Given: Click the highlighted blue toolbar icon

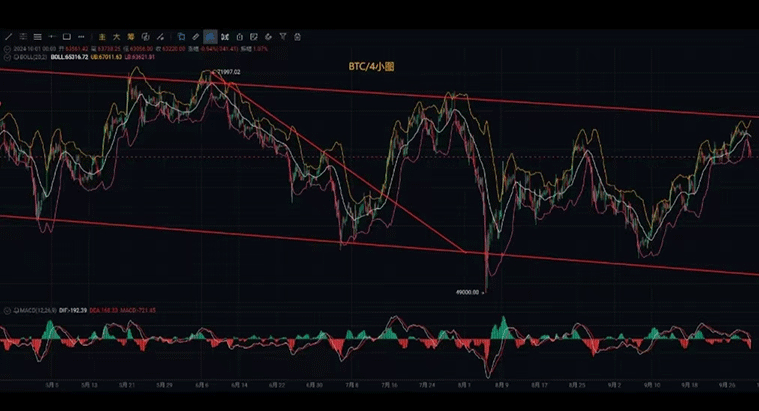Looking at the screenshot, I should (x=210, y=37).
